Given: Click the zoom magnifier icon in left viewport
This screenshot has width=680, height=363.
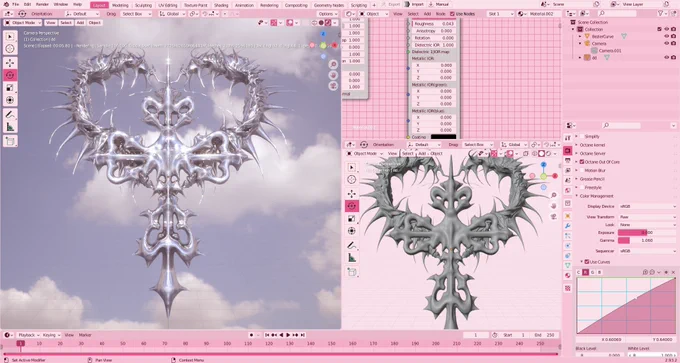Looking at the screenshot, I should pos(333,64).
